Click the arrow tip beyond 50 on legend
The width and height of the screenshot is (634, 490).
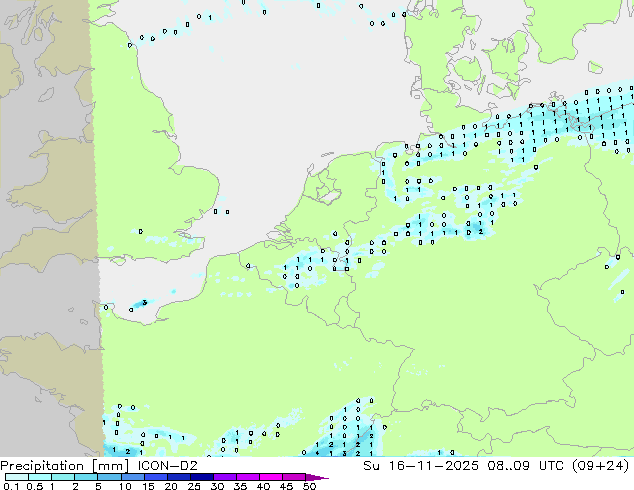pyautogui.click(x=317, y=477)
